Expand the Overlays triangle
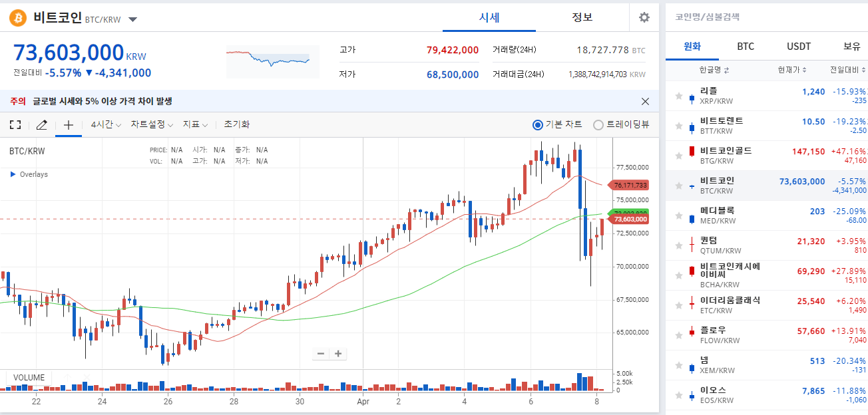The image size is (868, 415). [13, 174]
